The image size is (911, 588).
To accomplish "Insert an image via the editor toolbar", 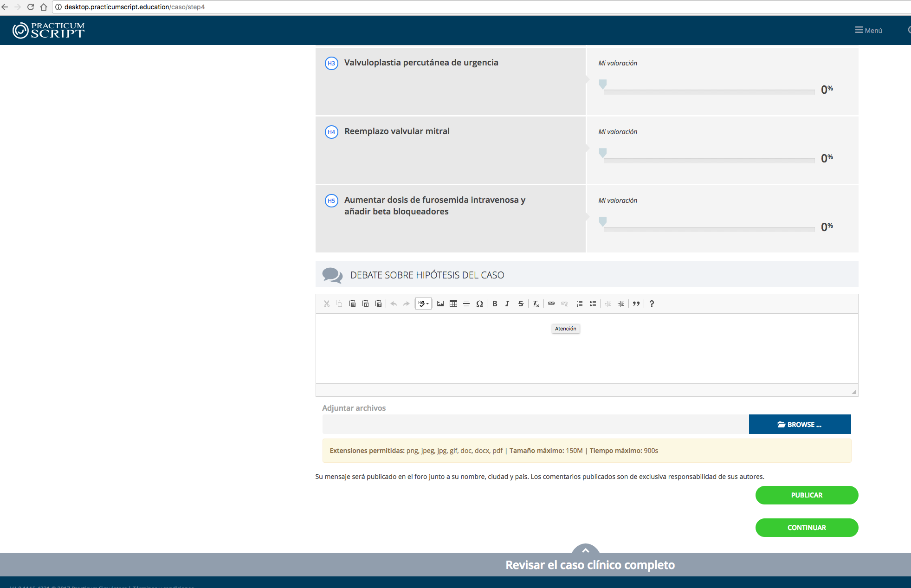I will (440, 304).
